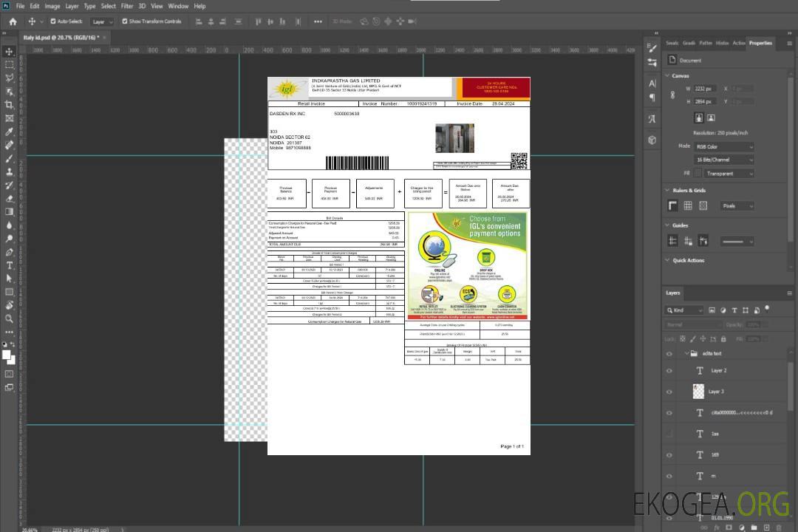Select the Horizontal Type tool
This screenshot has width=798, height=532.
pos(9,265)
